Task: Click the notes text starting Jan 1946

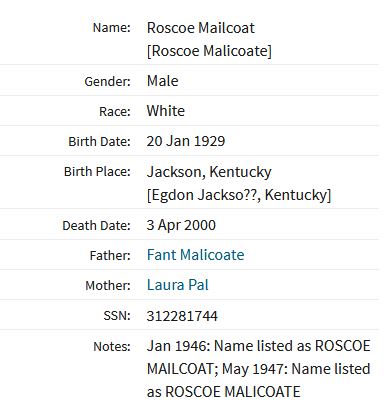Action: coord(258,369)
